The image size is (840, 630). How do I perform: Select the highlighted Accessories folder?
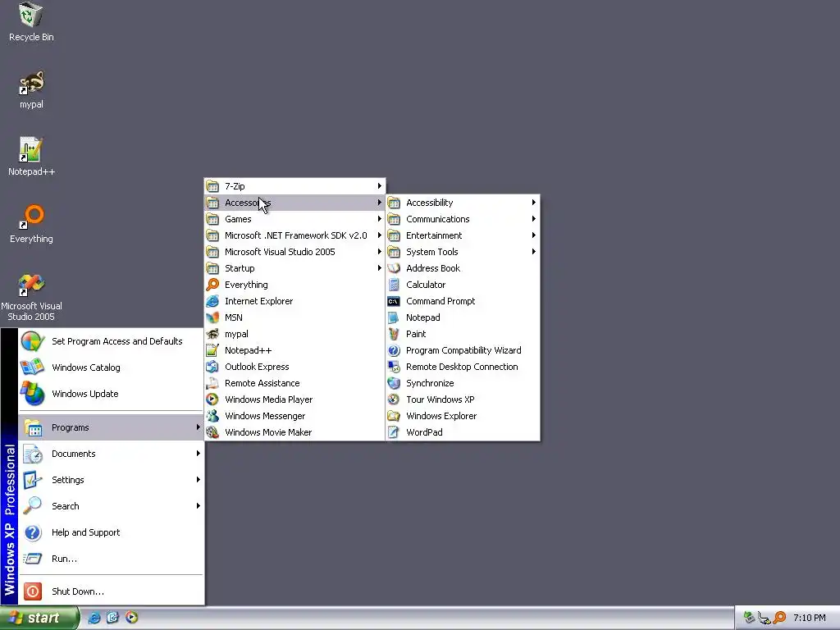click(x=294, y=203)
